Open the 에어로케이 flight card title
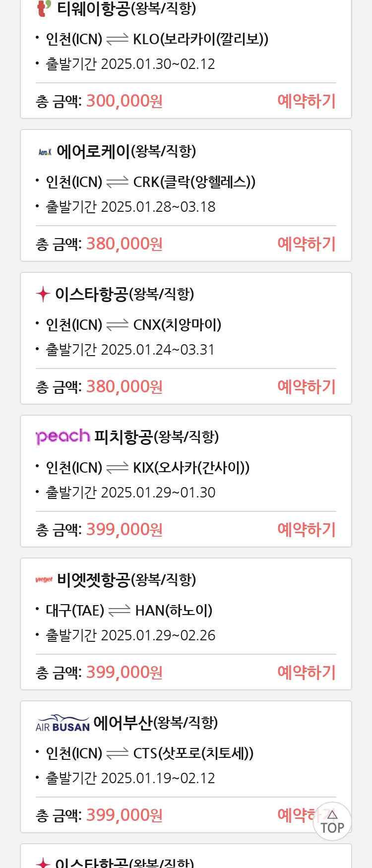 [x=126, y=151]
